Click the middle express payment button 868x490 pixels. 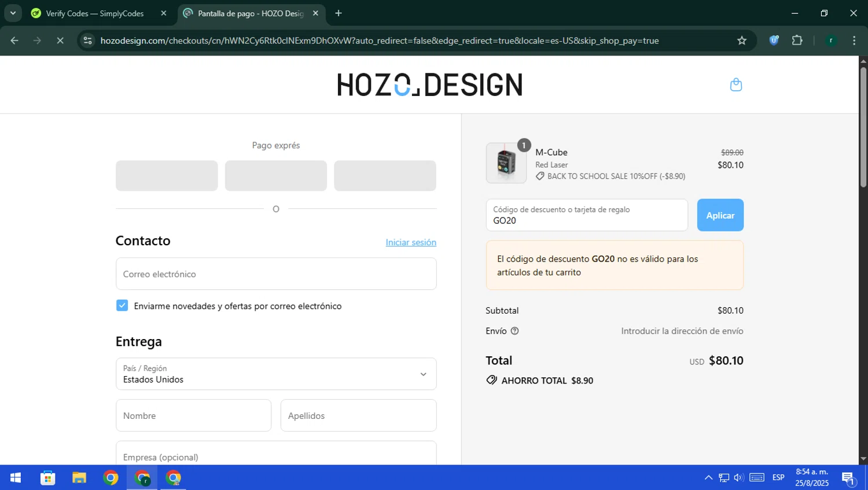[276, 175]
